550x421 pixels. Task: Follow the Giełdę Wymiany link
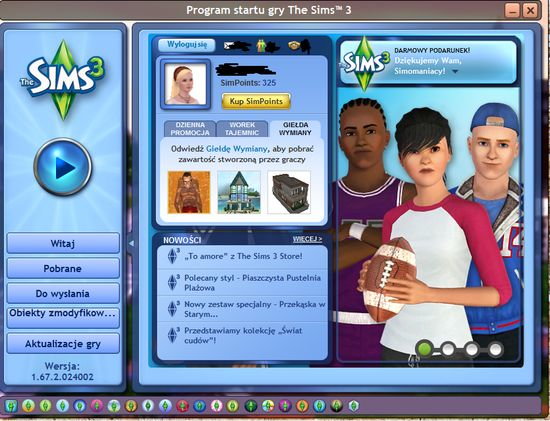click(x=237, y=149)
